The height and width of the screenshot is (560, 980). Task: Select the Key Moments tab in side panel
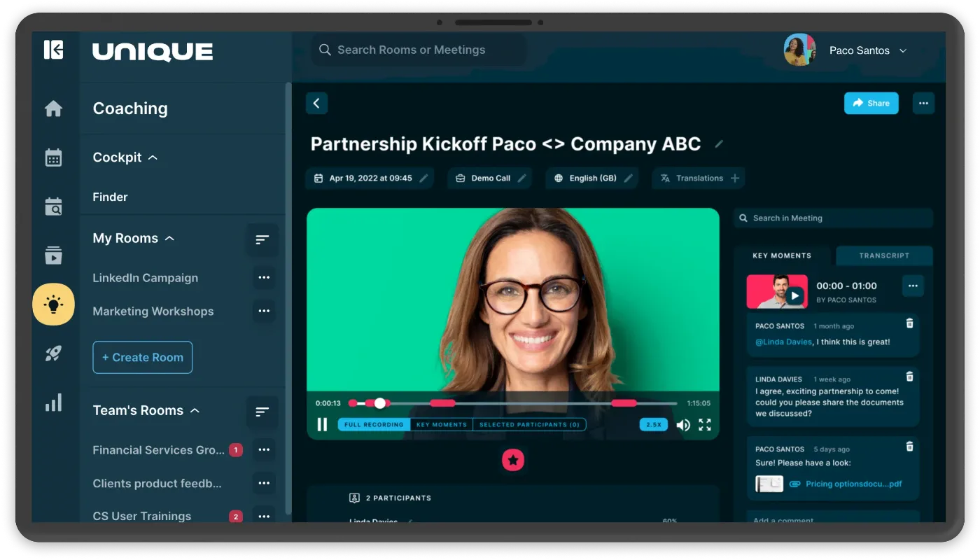click(x=782, y=255)
